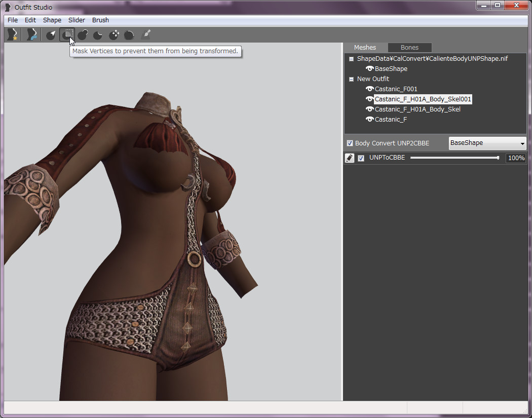Click the New Project toolbar icon

[11, 34]
